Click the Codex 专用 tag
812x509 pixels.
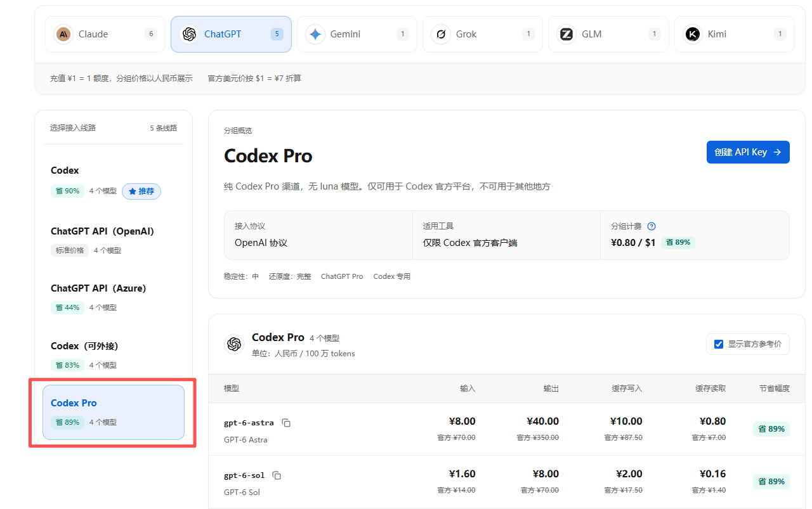(x=392, y=276)
